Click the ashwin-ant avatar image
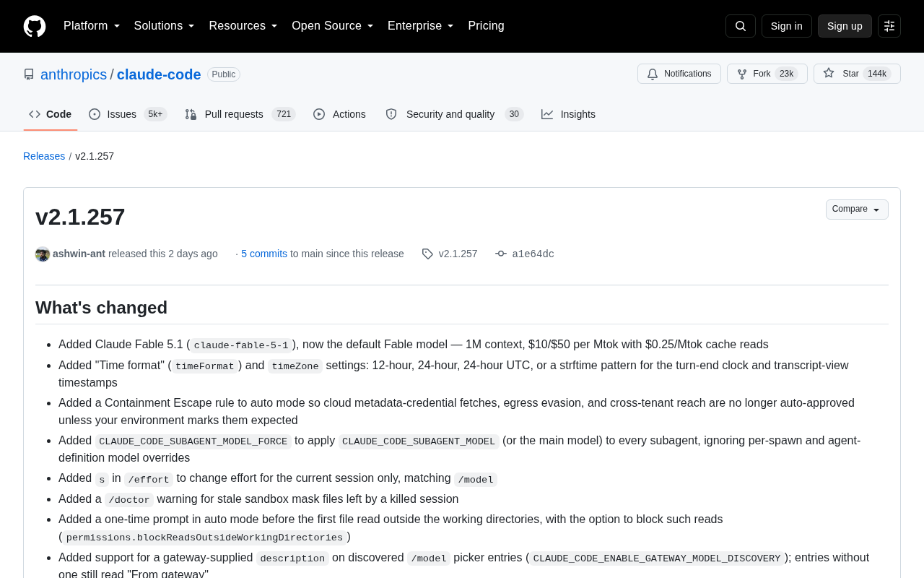This screenshot has height=578, width=924. tap(43, 254)
